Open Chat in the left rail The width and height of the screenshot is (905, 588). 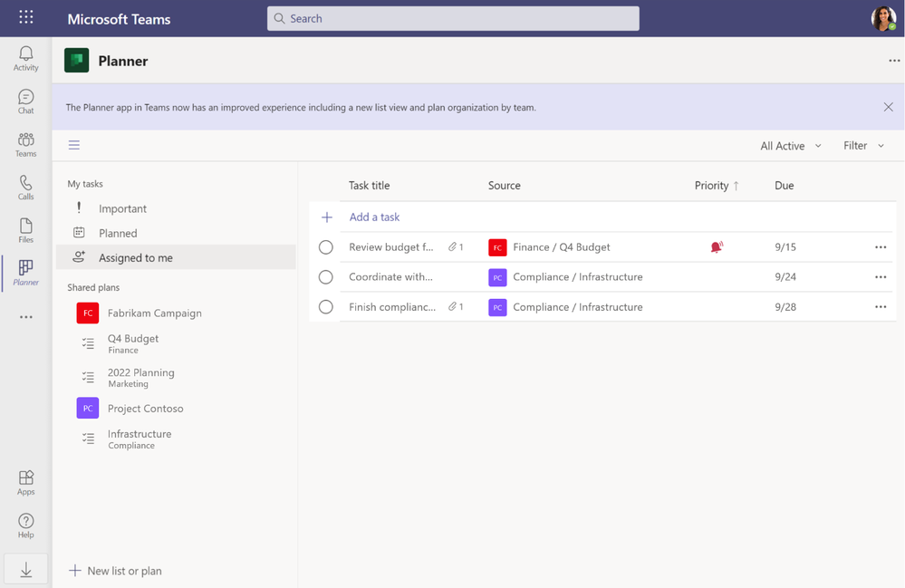tap(26, 101)
